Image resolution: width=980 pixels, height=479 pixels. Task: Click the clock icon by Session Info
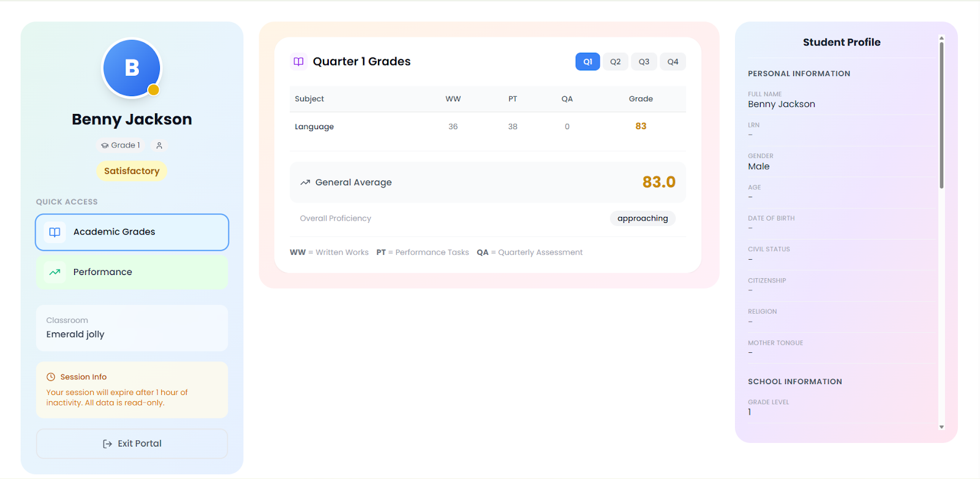tap(51, 377)
